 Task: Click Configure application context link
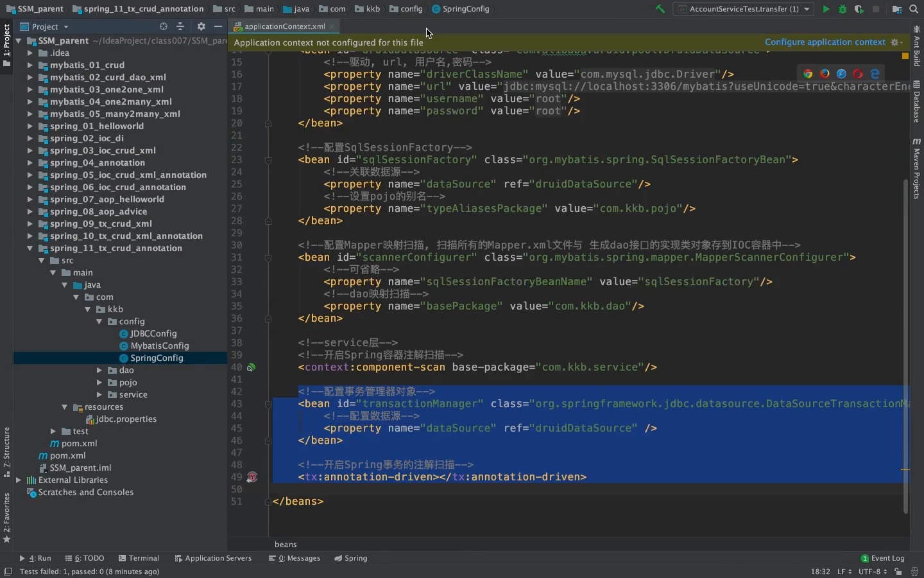[825, 42]
